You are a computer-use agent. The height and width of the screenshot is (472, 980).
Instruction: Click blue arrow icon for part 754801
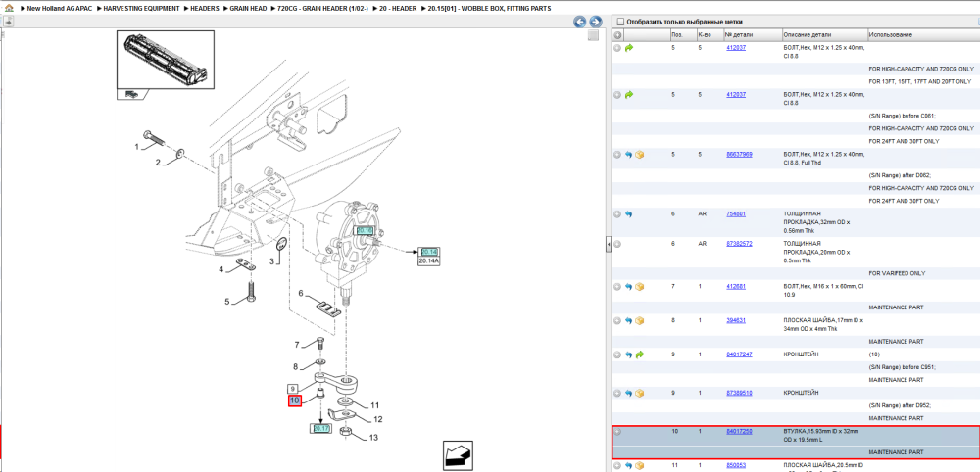pyautogui.click(x=629, y=214)
